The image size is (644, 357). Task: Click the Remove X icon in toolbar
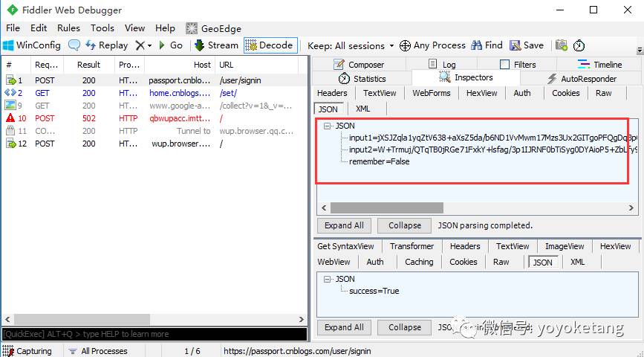coord(140,45)
